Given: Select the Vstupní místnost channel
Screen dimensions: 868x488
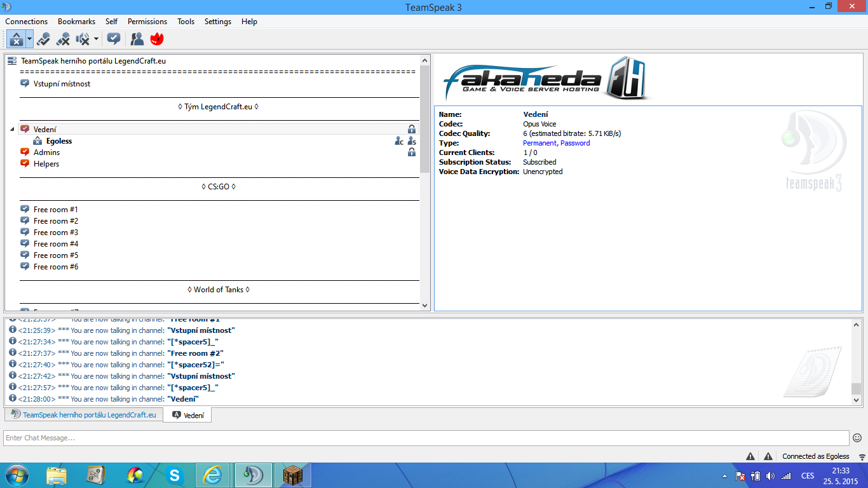Looking at the screenshot, I should click(62, 84).
